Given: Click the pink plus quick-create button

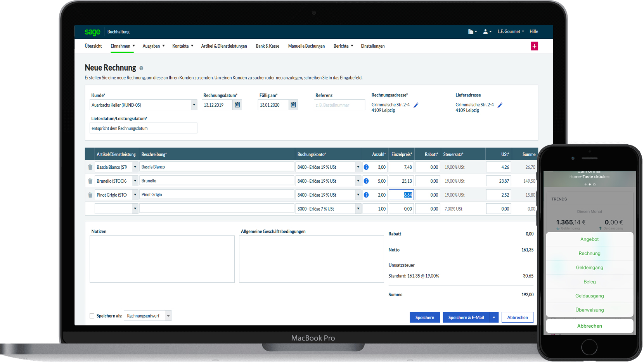Looking at the screenshot, I should pyautogui.click(x=534, y=46).
